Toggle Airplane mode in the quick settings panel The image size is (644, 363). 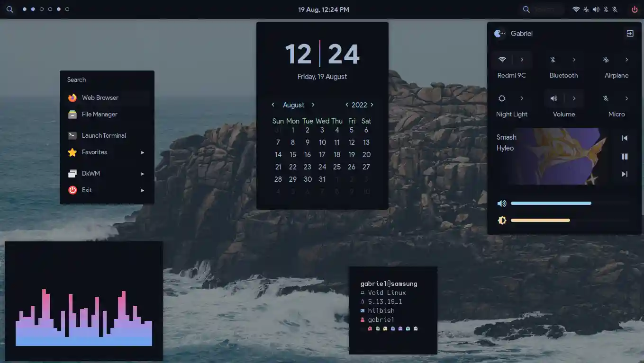click(606, 60)
